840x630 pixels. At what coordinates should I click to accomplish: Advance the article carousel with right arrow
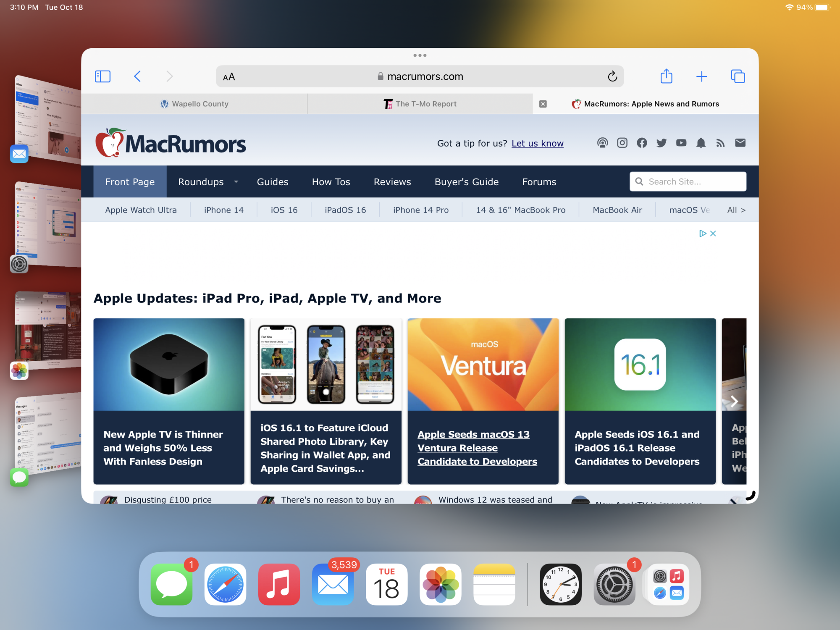pos(734,402)
